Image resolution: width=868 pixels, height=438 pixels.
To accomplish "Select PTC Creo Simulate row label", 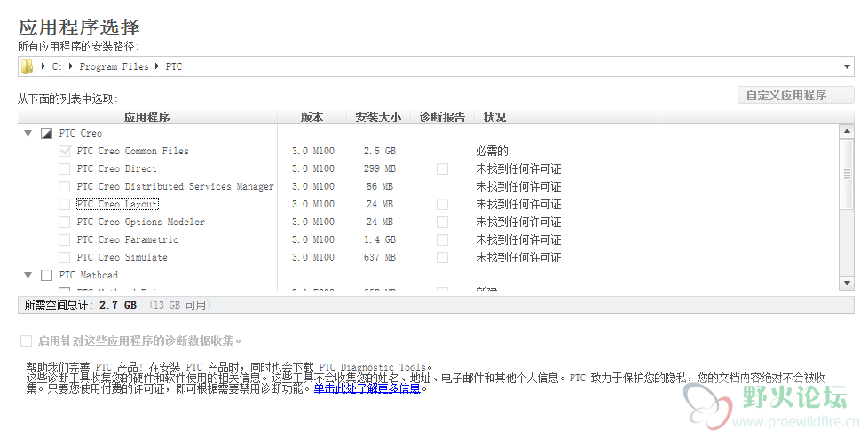I will 122,257.
